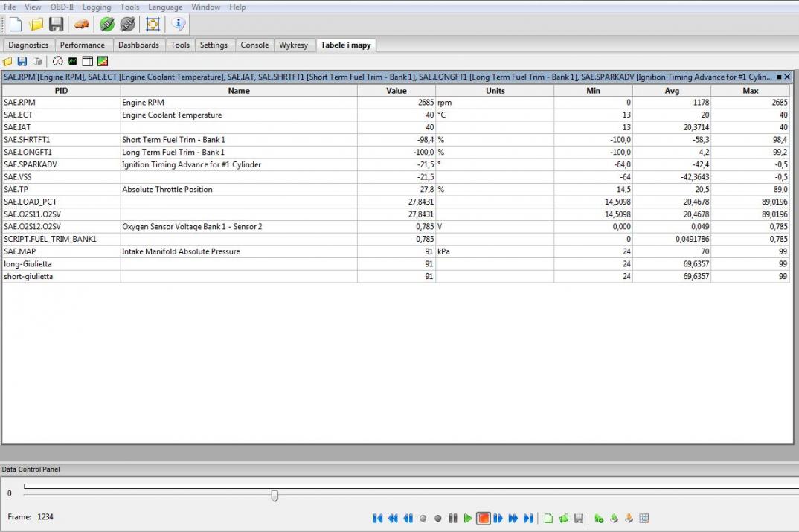
Task: Open the info speech-bubble icon
Action: 178,25
